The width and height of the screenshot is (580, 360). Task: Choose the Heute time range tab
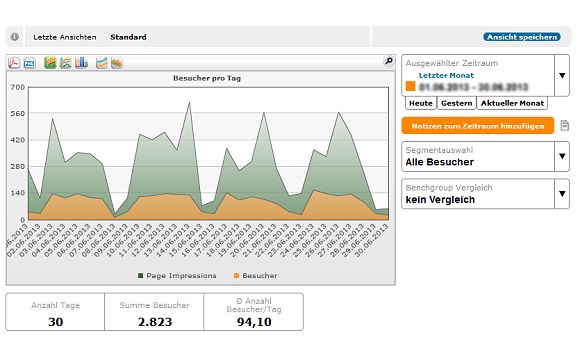click(x=421, y=103)
